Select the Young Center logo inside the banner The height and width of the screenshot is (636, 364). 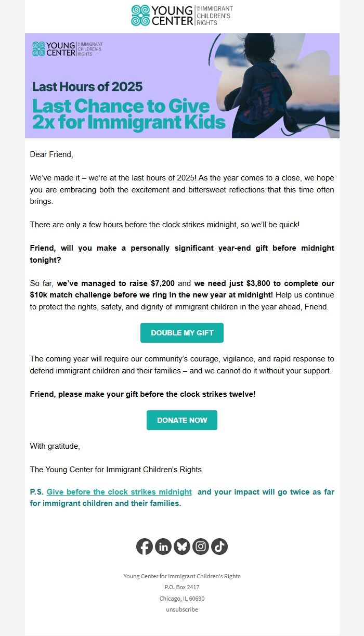click(x=67, y=49)
